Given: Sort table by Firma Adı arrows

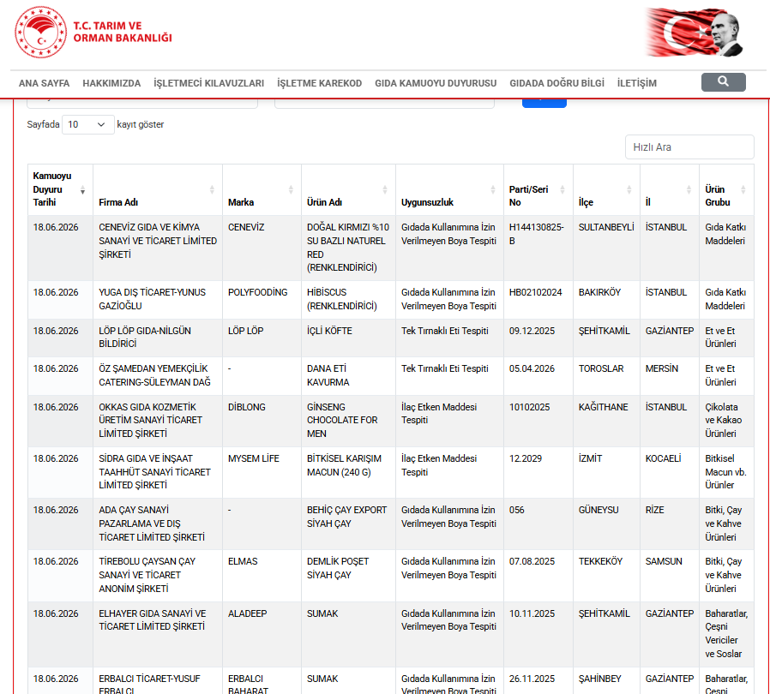Looking at the screenshot, I should tap(212, 190).
